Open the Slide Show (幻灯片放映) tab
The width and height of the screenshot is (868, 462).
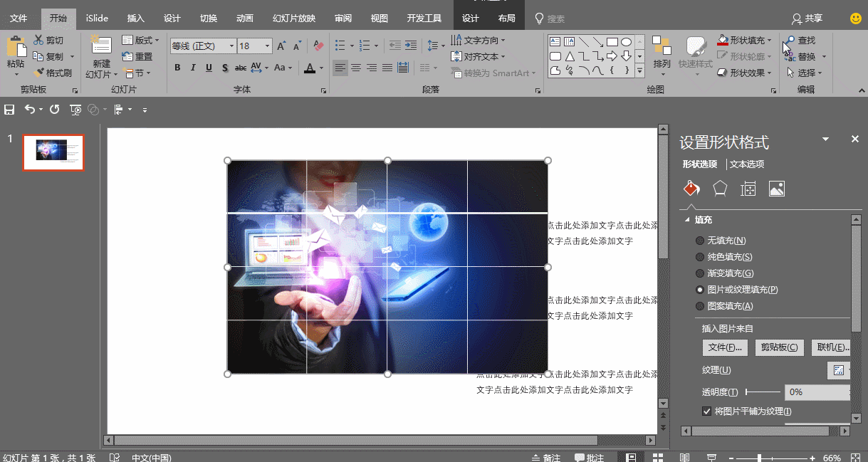coord(294,19)
